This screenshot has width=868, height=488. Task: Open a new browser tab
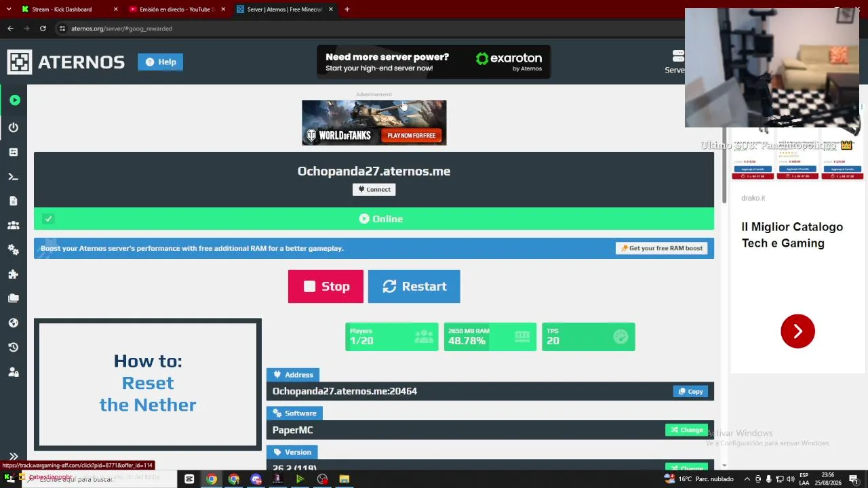pos(347,9)
